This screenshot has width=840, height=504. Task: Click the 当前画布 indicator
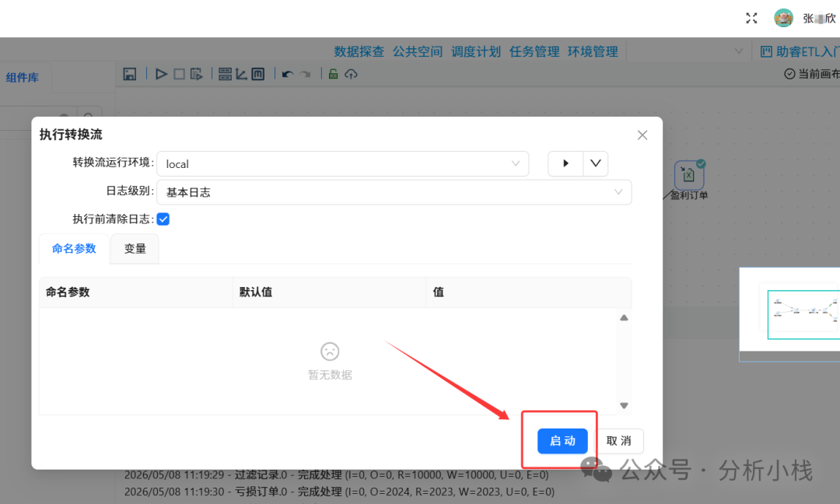tap(811, 74)
